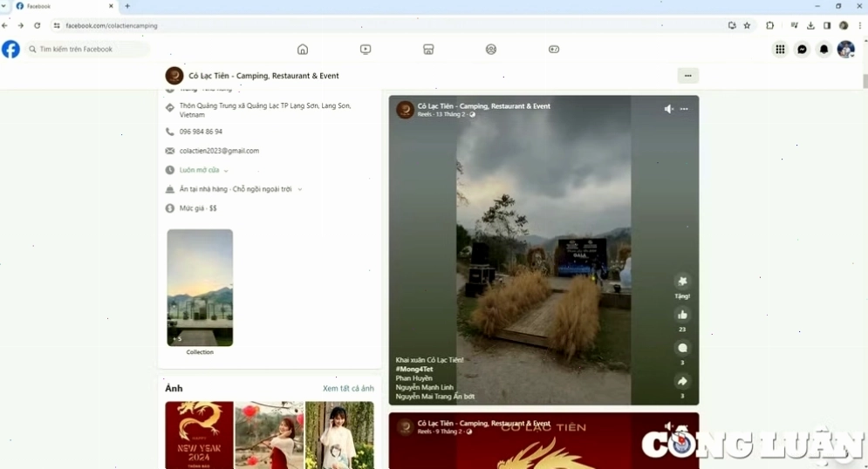The height and width of the screenshot is (469, 868).
Task: Click the 'Mức giá · $$' price row
Action: pos(198,208)
